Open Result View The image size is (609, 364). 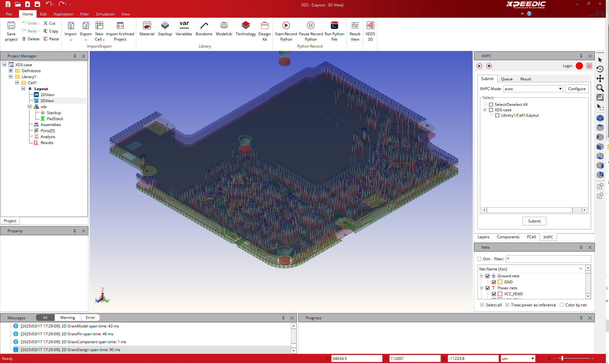355,31
